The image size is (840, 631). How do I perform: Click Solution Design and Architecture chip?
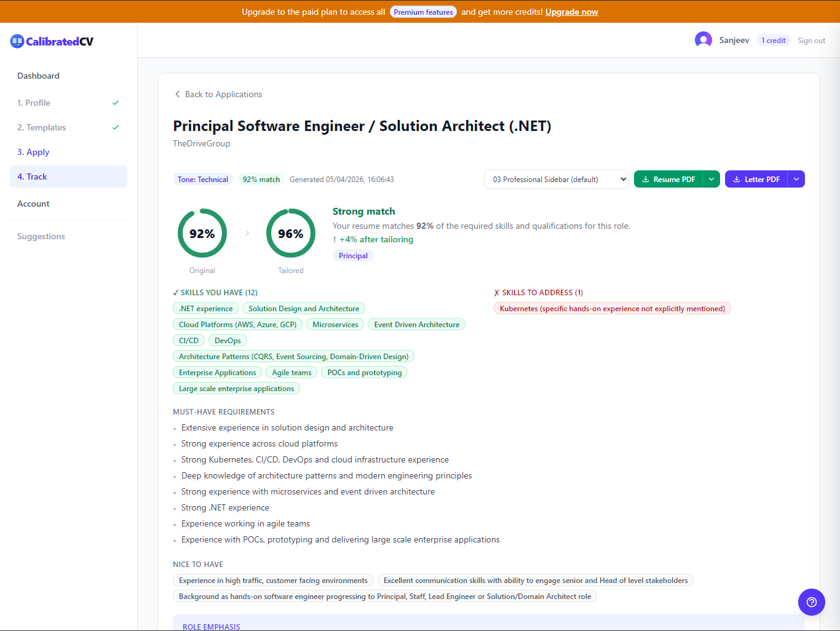[304, 309]
